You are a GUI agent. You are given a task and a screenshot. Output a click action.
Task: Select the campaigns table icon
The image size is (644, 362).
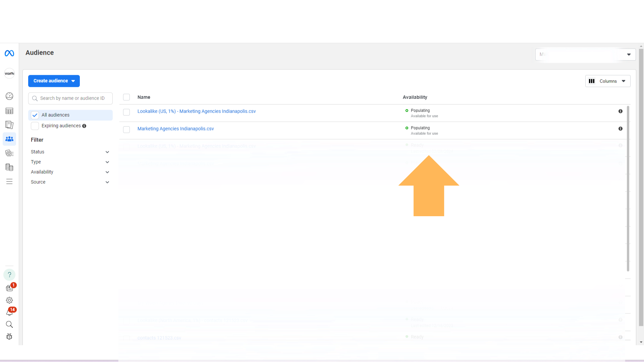coord(9,111)
